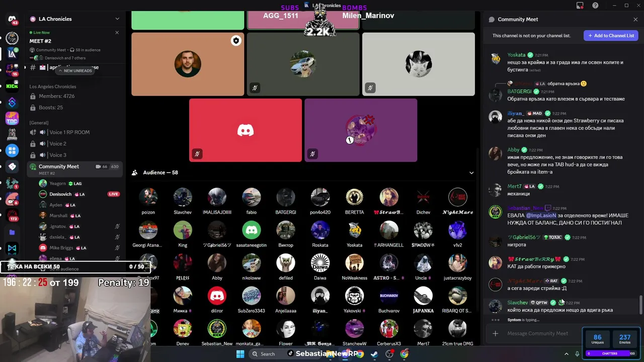The image size is (644, 362).
Task: Click the LIVE badge next to Denisovich
Action: click(x=113, y=194)
